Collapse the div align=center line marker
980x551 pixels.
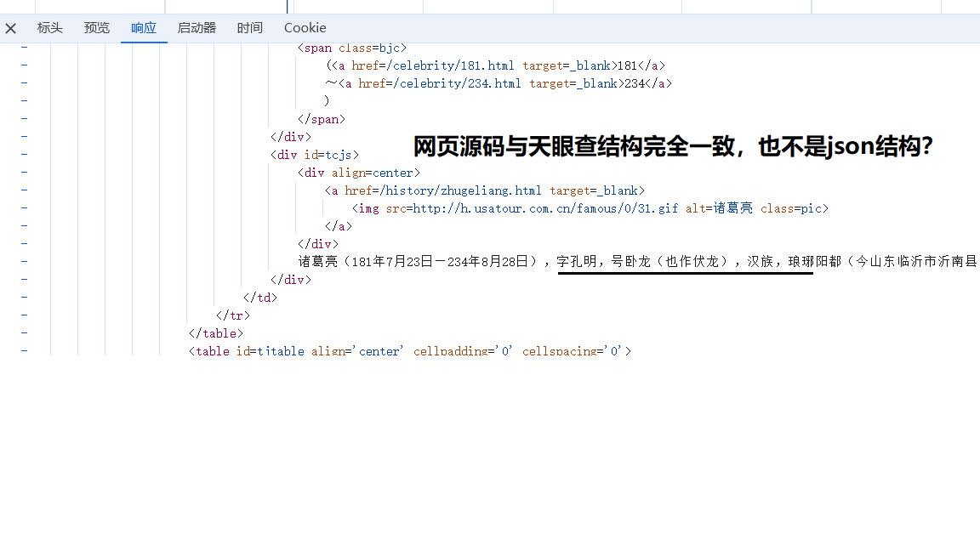point(24,173)
